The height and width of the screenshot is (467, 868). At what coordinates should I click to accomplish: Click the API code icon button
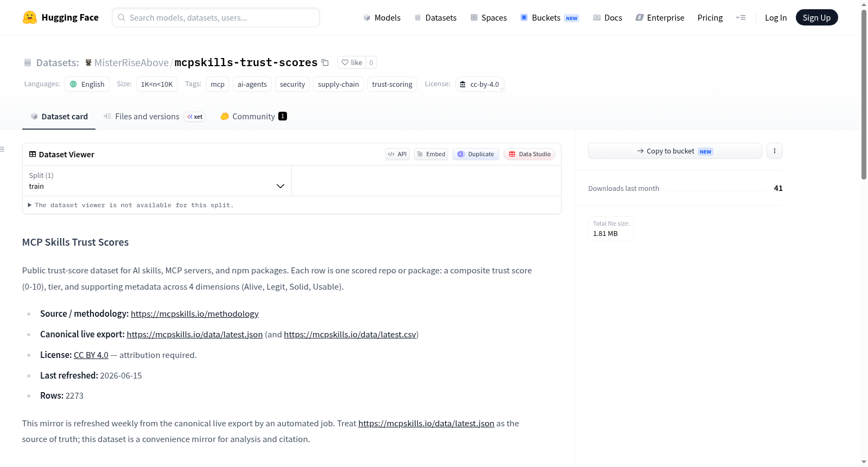(x=397, y=154)
